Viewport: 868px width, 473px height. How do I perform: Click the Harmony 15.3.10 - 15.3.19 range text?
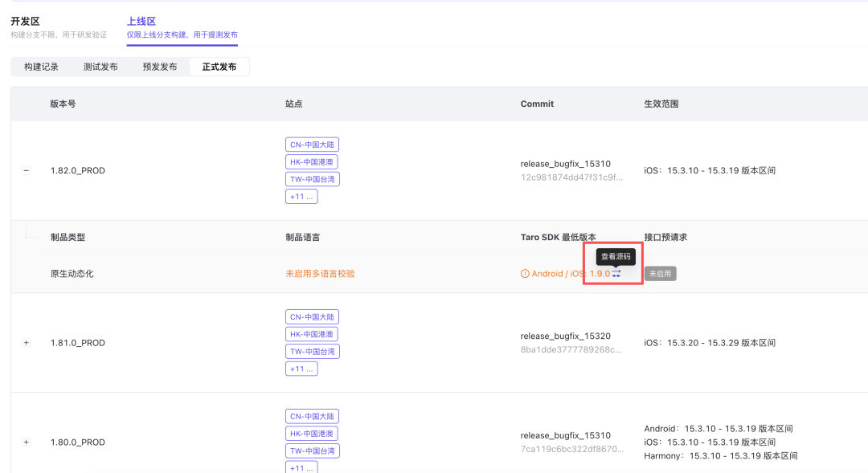coord(721,456)
